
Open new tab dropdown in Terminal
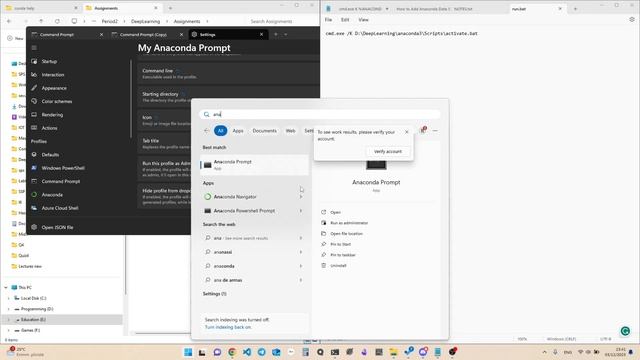click(286, 35)
